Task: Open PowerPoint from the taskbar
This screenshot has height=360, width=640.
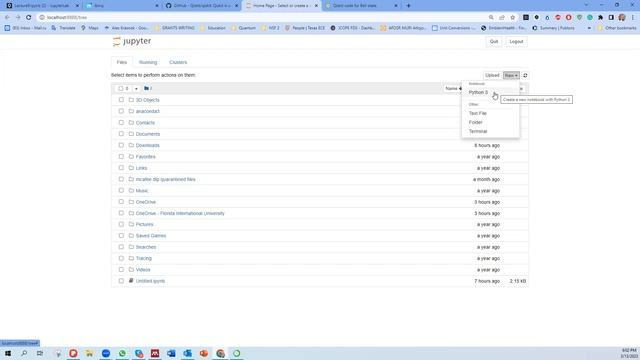Action: click(x=204, y=353)
